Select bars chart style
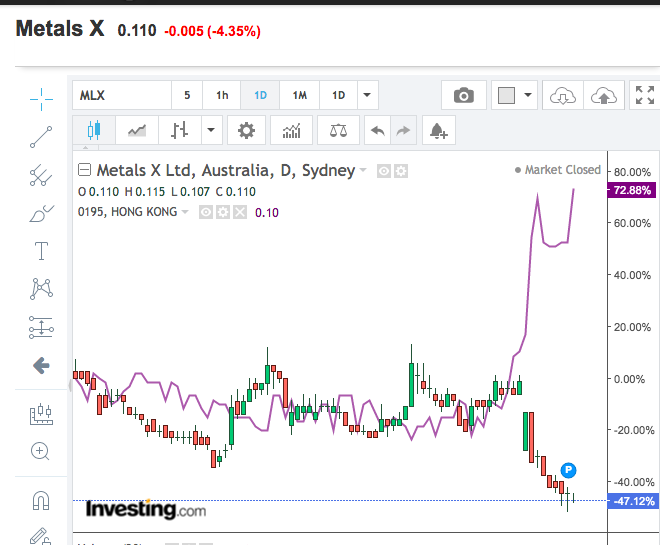Viewport: 660px width, 545px height. [179, 130]
